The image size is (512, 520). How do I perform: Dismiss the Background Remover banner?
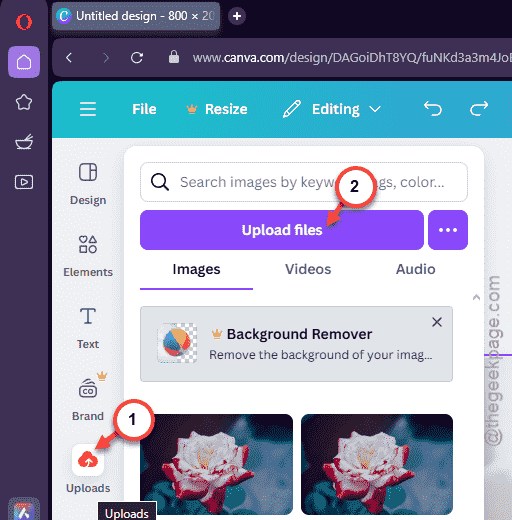click(x=437, y=322)
